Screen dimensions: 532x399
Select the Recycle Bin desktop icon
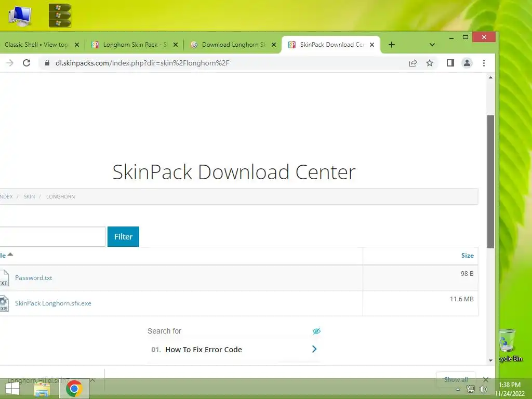[509, 345]
